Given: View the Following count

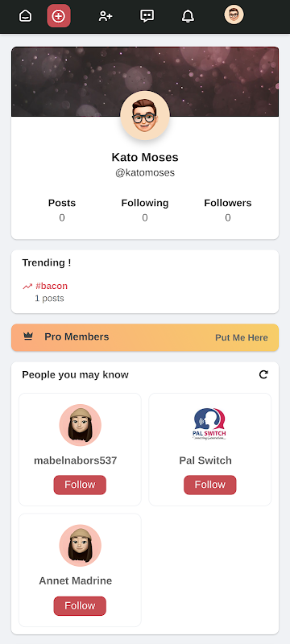Looking at the screenshot, I should pos(144,217).
